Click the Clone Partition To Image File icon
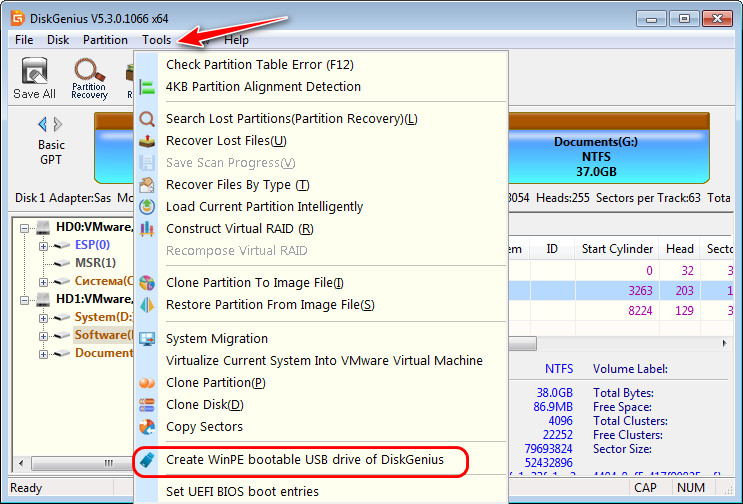743x504 pixels. point(147,283)
